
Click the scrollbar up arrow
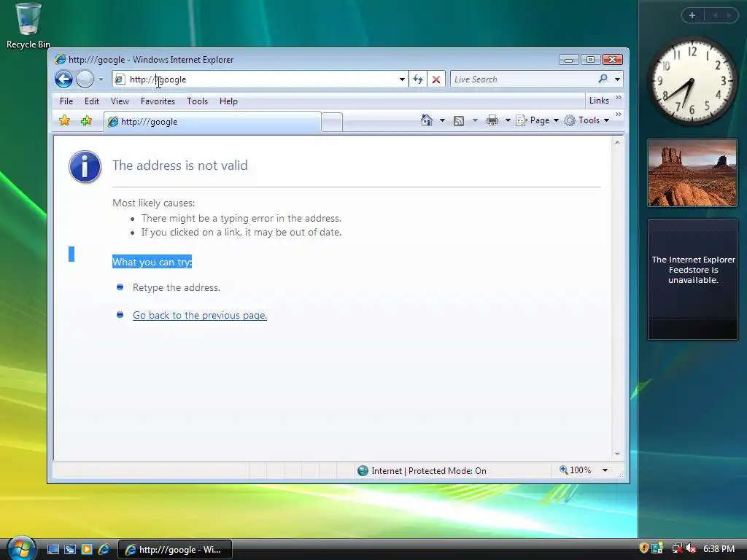[x=617, y=142]
